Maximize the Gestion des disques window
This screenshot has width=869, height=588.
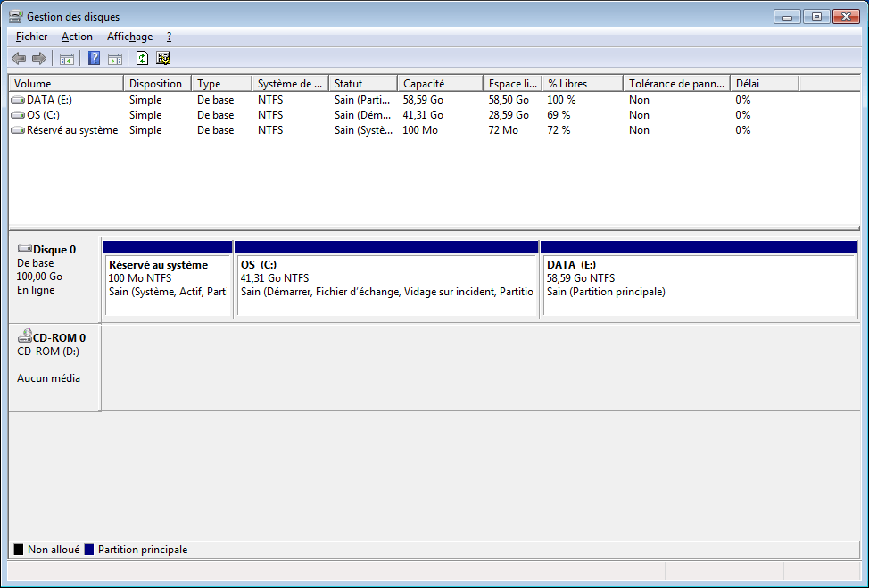coord(816,17)
